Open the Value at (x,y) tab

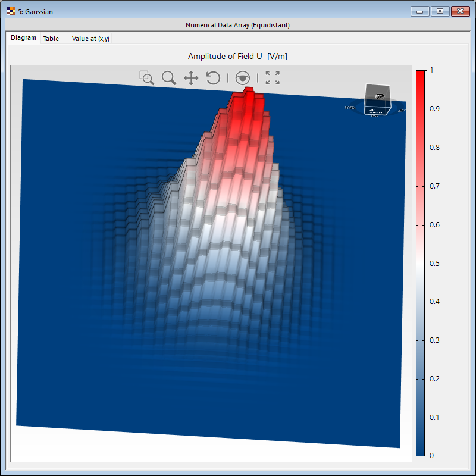pyautogui.click(x=90, y=39)
